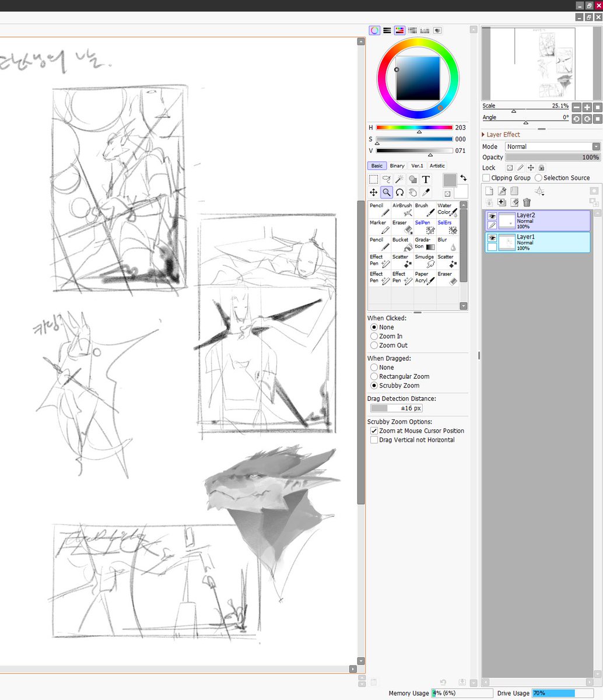The image size is (603, 700).
Task: Choose the Blur tool
Action: click(x=447, y=243)
